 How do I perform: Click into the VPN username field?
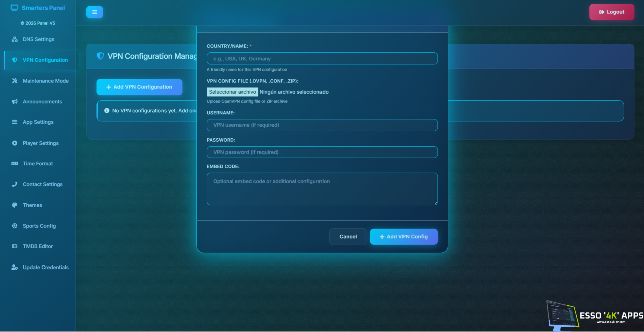click(x=322, y=125)
